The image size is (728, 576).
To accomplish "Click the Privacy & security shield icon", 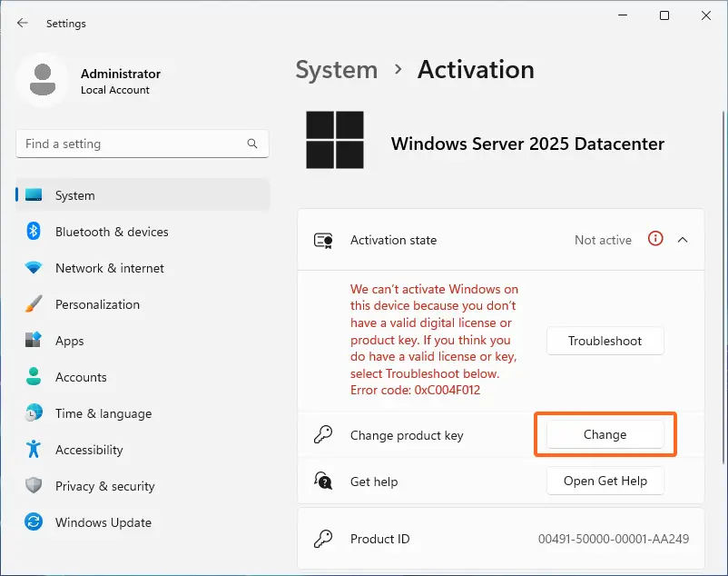I will coord(34,485).
